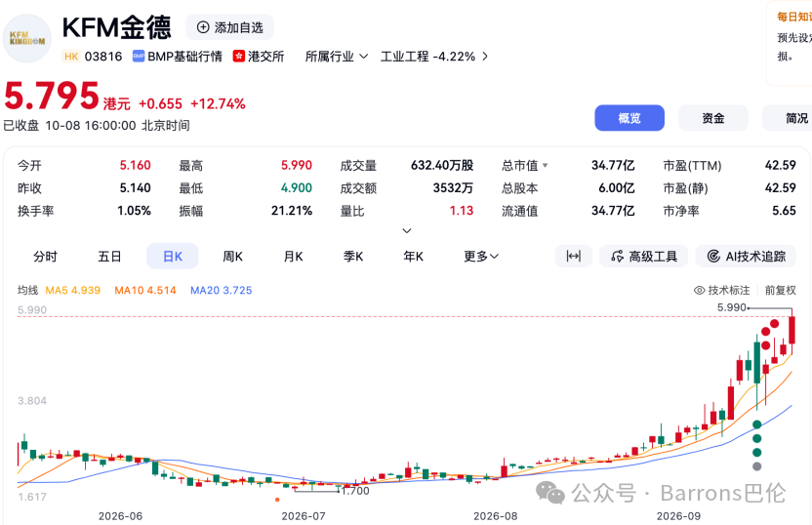Click the orange dot event marker below chart
The image size is (812, 525).
coord(277,500)
